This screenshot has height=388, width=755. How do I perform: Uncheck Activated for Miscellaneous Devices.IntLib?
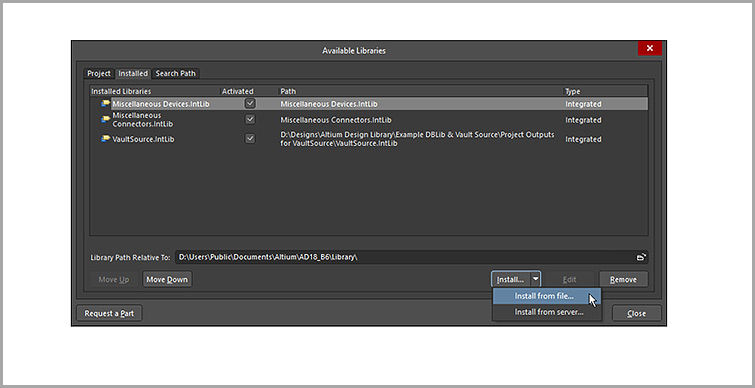250,103
